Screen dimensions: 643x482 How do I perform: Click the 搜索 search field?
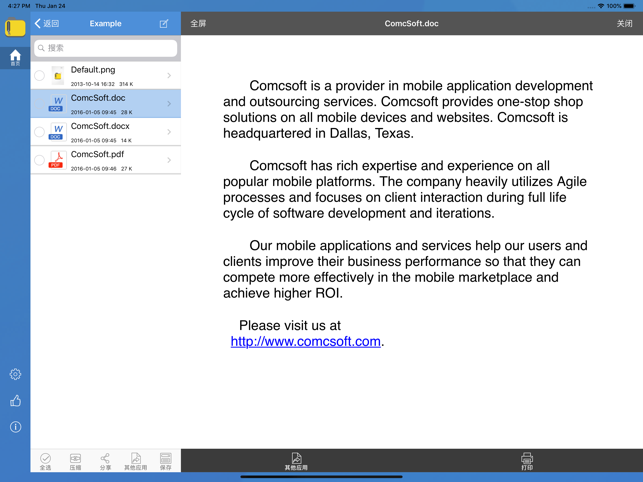pyautogui.click(x=106, y=48)
